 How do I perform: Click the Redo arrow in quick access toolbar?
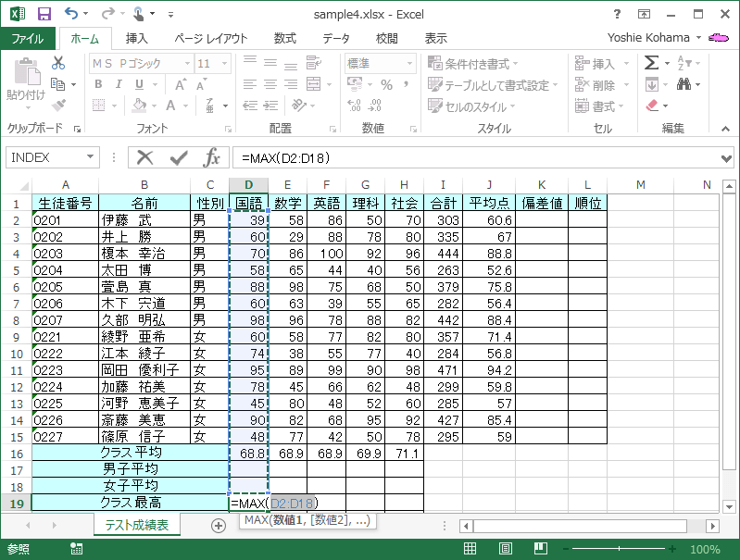(x=107, y=14)
